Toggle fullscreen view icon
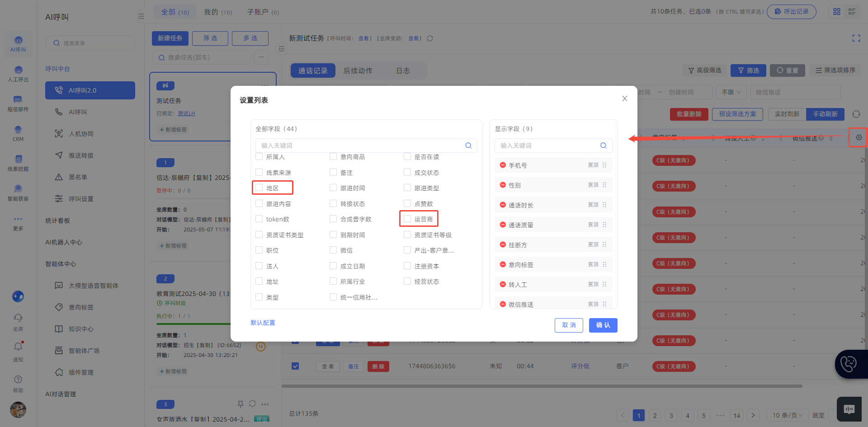The image size is (868, 427). (x=856, y=38)
